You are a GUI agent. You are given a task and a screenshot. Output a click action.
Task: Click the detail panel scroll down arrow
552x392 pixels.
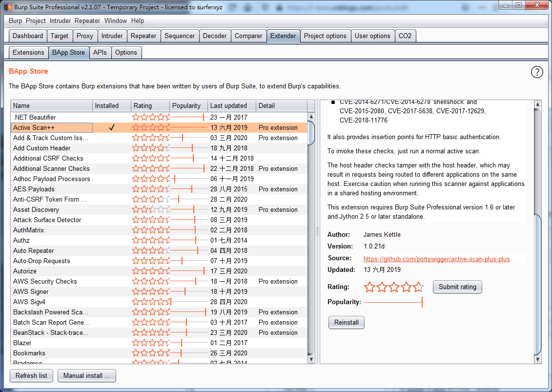[537, 359]
